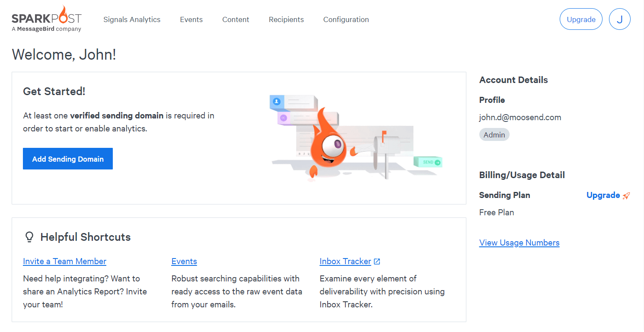This screenshot has width=644, height=332.
Task: Open the Invite a Team Member link
Action: coord(64,261)
